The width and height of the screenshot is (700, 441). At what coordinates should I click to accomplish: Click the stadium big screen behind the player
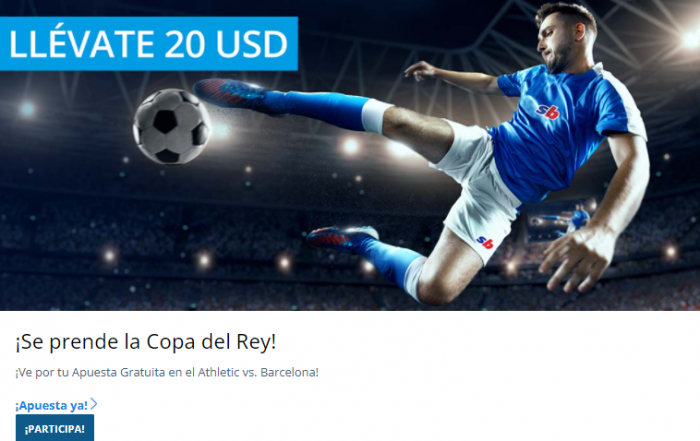[559, 221]
